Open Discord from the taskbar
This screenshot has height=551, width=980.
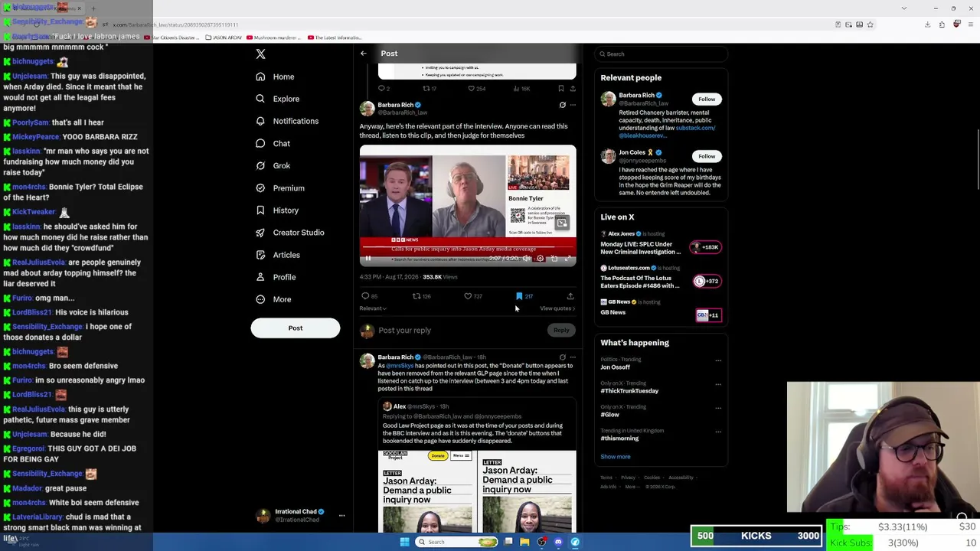click(x=558, y=542)
